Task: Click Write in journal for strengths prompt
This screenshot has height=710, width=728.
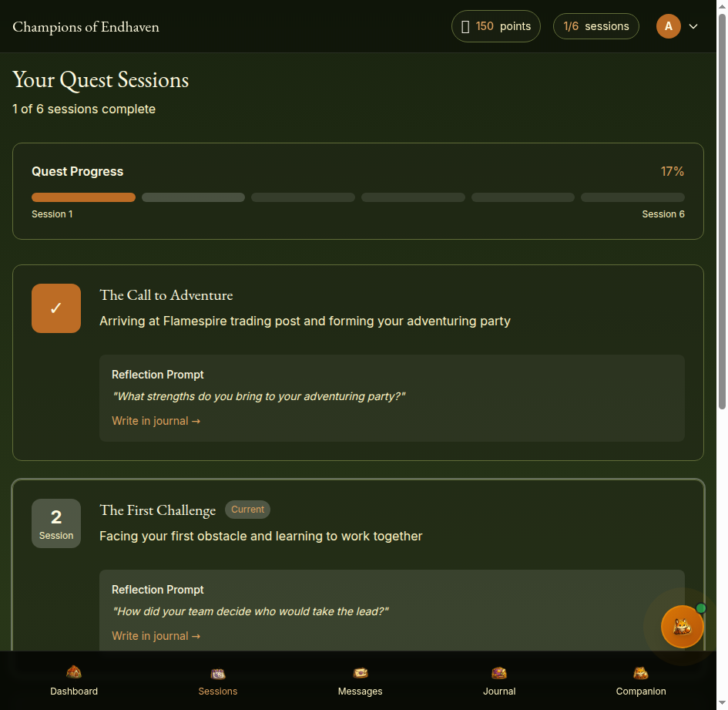Action: 156,421
